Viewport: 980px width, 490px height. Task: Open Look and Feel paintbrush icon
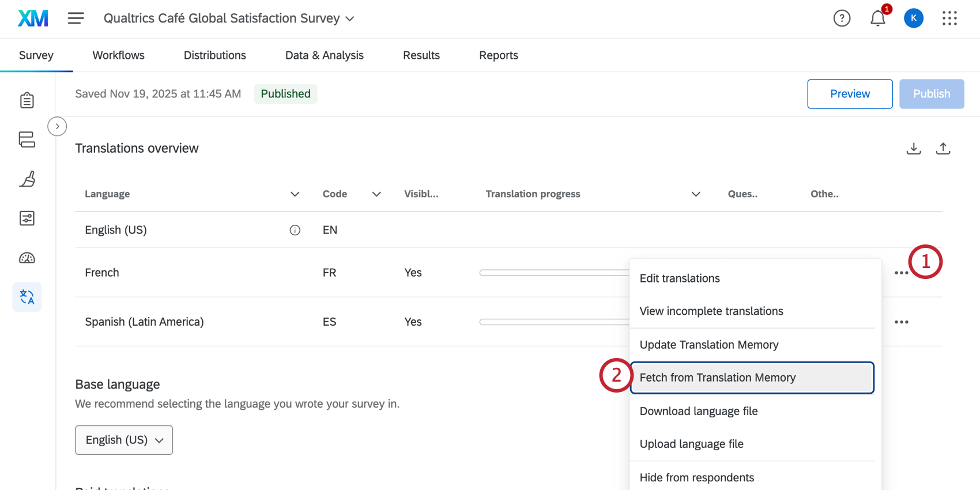coord(27,179)
